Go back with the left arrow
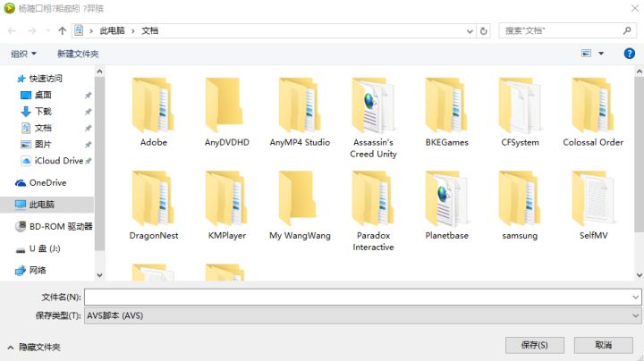The image size is (644, 361). click(x=12, y=30)
